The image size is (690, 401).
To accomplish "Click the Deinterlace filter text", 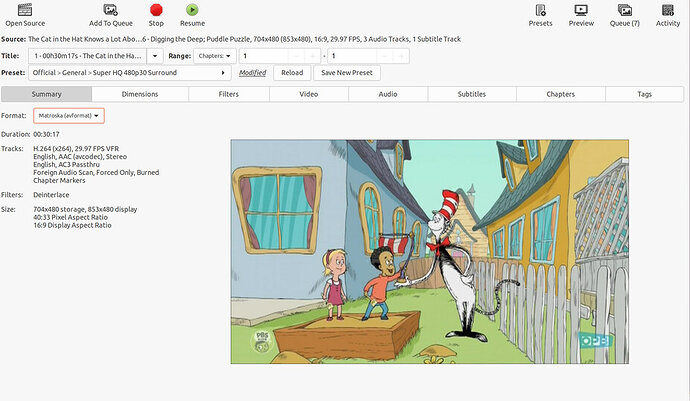I will coord(51,195).
